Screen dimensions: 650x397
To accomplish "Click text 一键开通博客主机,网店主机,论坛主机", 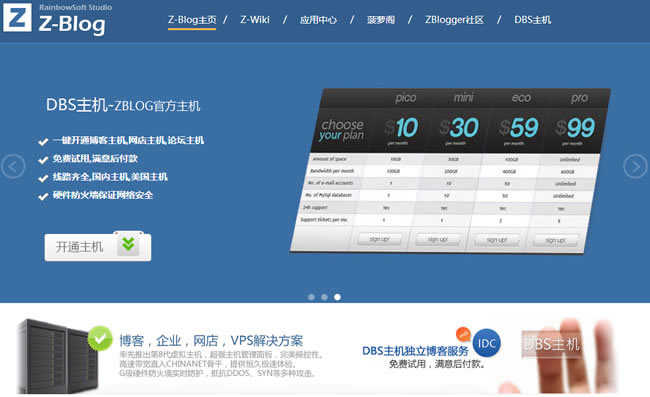I will pos(128,140).
